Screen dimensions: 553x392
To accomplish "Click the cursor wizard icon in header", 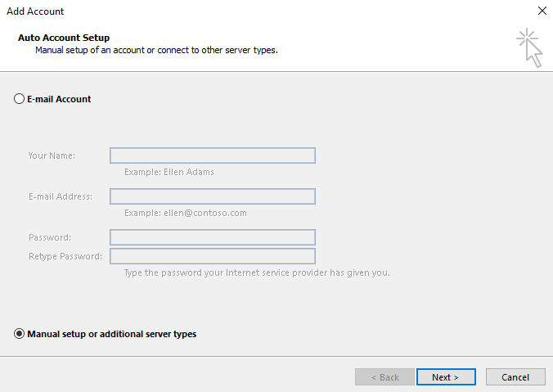I will [529, 47].
